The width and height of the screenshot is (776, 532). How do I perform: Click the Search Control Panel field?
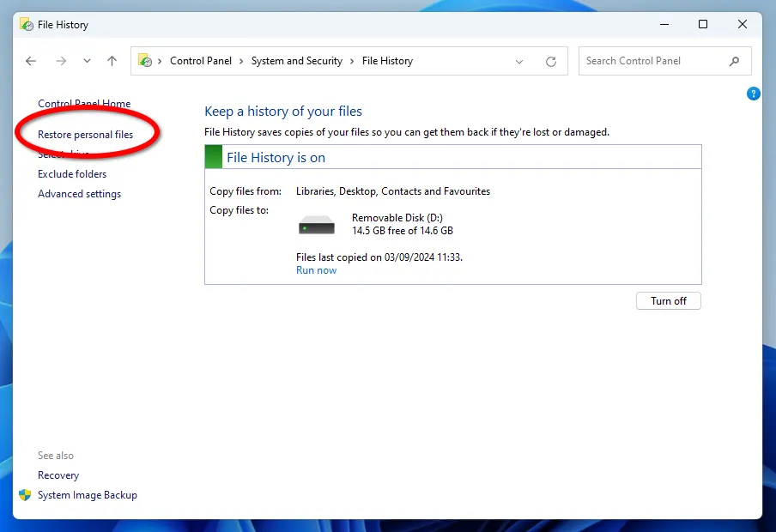(652, 61)
